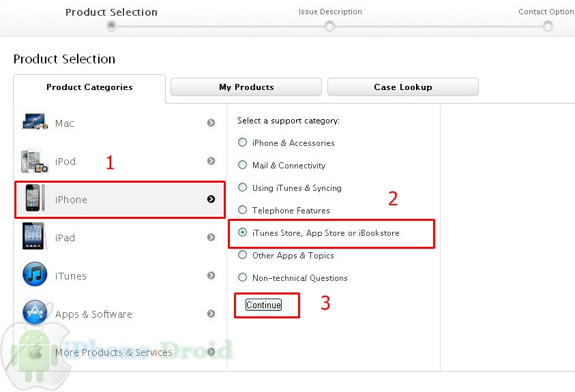The image size is (575, 392).
Task: Click the Apps & Software label
Action: [93, 314]
